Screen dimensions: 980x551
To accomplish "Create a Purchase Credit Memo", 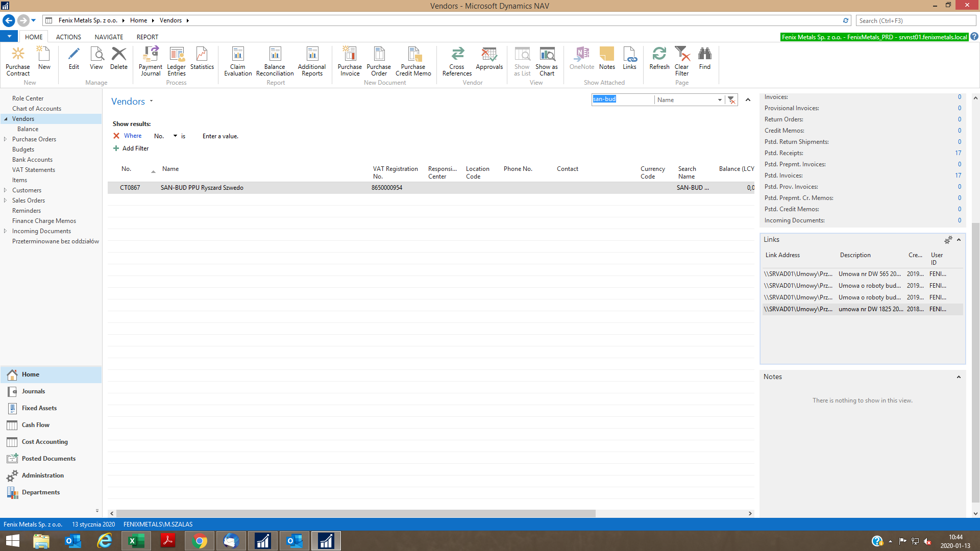I will click(x=413, y=61).
